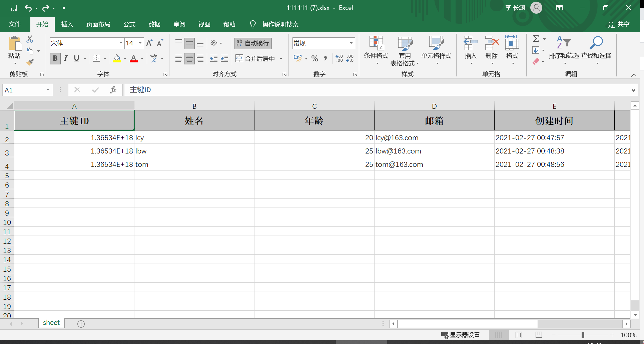Increase font size with the large A
This screenshot has width=644, height=344.
point(149,43)
